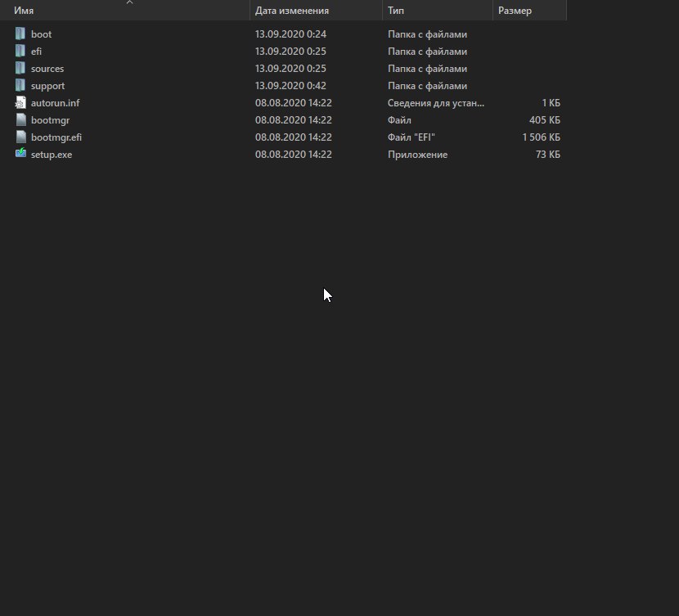Sort by the Дата изменения column header
Viewport: 679px width, 616px height.
(316, 11)
